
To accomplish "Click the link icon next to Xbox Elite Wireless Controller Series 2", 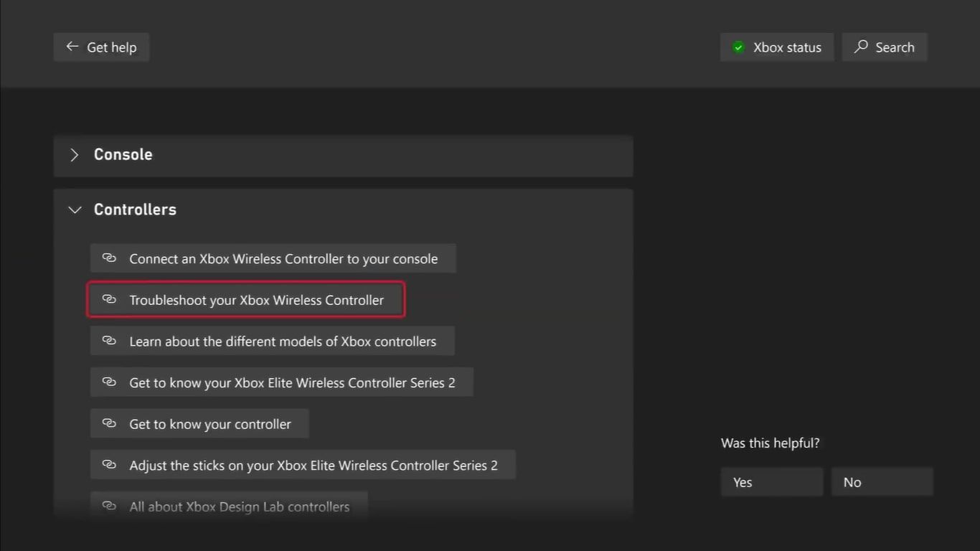I will tap(109, 382).
